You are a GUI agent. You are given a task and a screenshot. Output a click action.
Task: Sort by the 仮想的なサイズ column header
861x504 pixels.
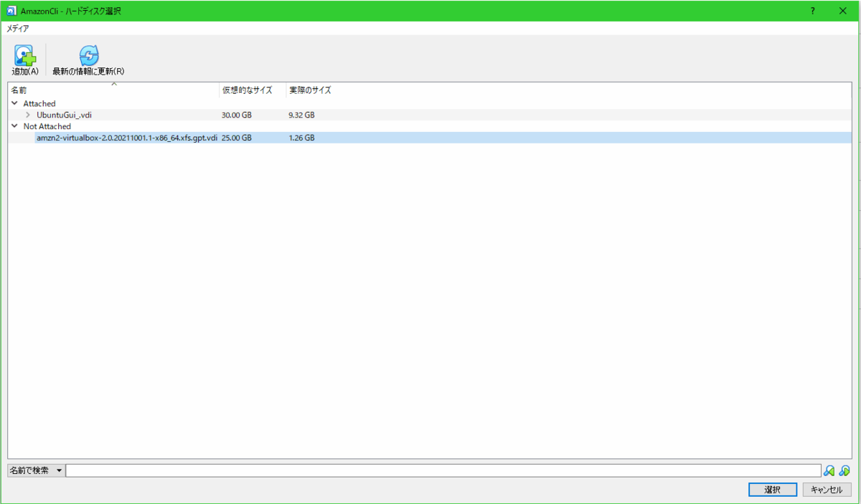[x=246, y=90]
